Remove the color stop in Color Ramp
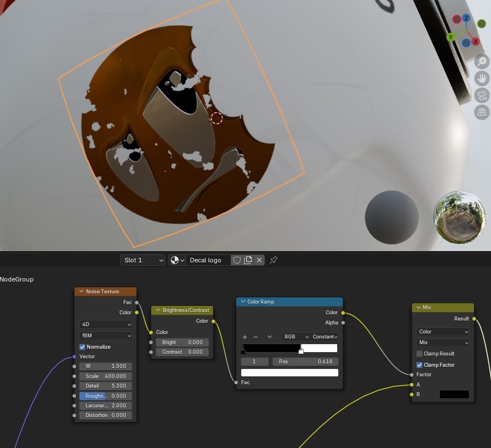Viewport: 491px width, 448px height. pyautogui.click(x=255, y=337)
